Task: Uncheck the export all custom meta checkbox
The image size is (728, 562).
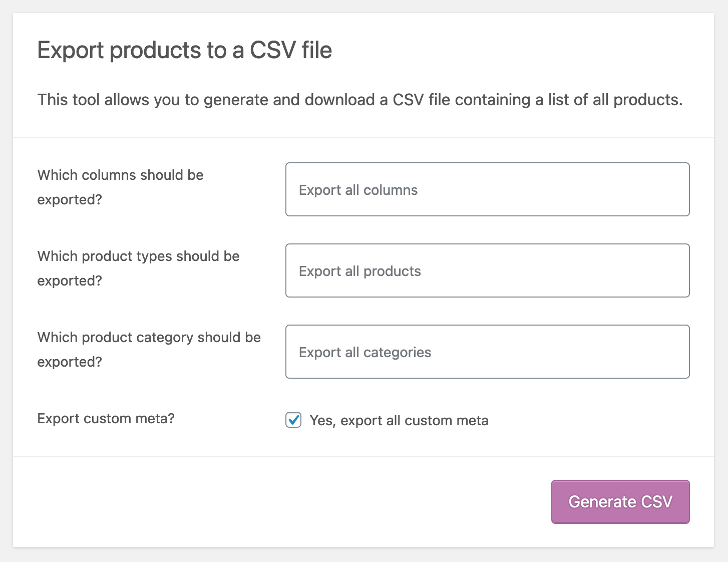Action: (293, 420)
